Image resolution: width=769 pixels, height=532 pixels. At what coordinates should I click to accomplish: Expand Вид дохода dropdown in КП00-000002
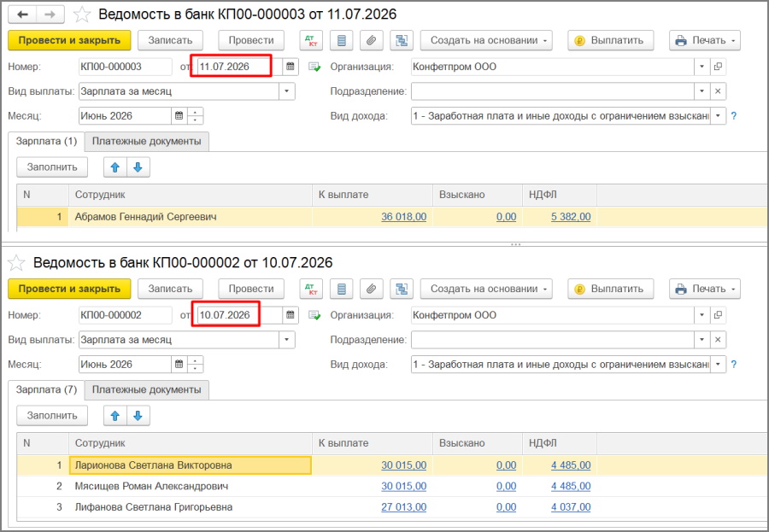718,365
